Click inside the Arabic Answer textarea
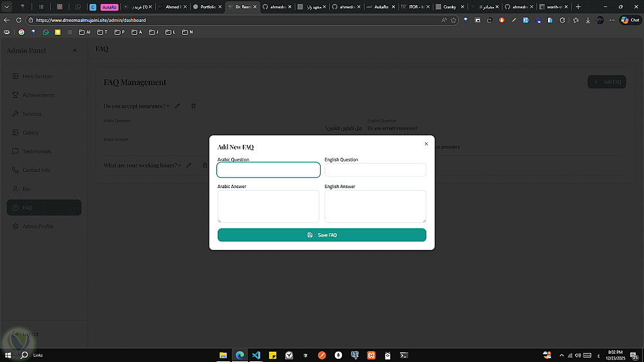The height and width of the screenshot is (362, 644). tap(268, 206)
